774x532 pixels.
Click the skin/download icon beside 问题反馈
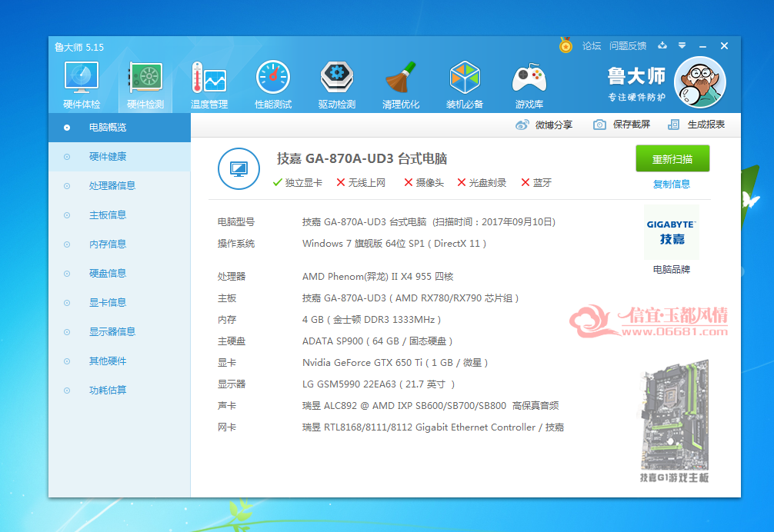pyautogui.click(x=662, y=45)
